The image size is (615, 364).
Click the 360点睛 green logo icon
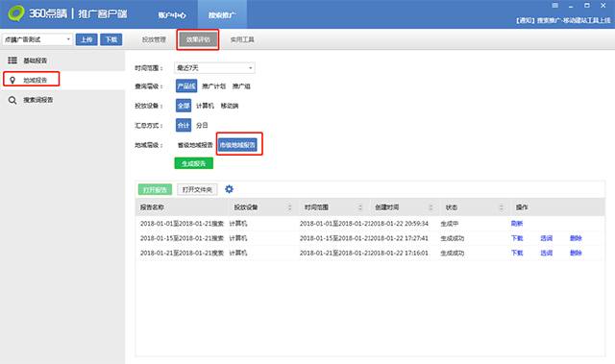(x=15, y=12)
